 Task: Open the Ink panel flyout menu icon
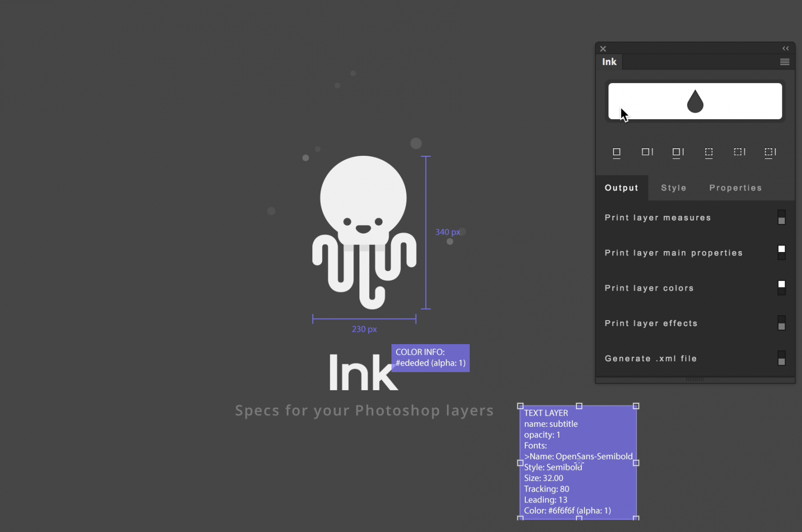click(x=783, y=62)
